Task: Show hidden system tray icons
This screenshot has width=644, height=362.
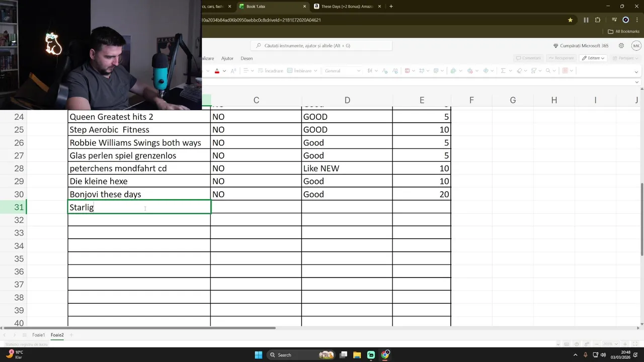Action: pyautogui.click(x=575, y=355)
